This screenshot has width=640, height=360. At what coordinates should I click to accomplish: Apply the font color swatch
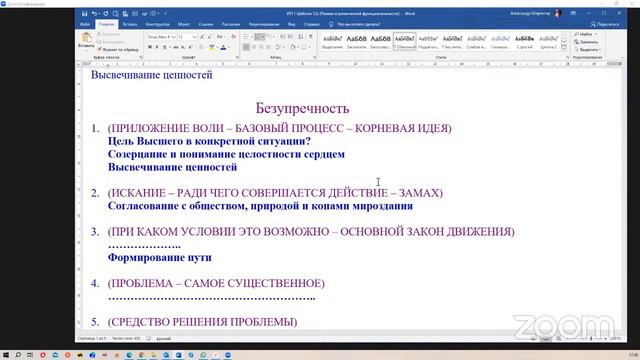(x=223, y=47)
